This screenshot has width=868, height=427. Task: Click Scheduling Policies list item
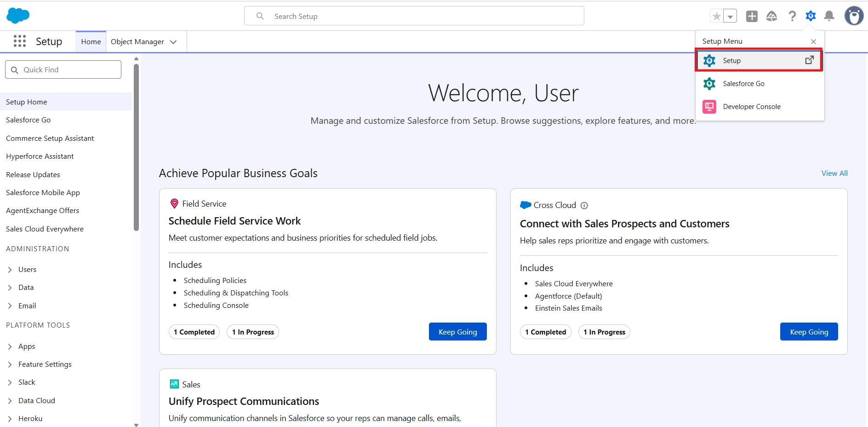[x=215, y=281]
